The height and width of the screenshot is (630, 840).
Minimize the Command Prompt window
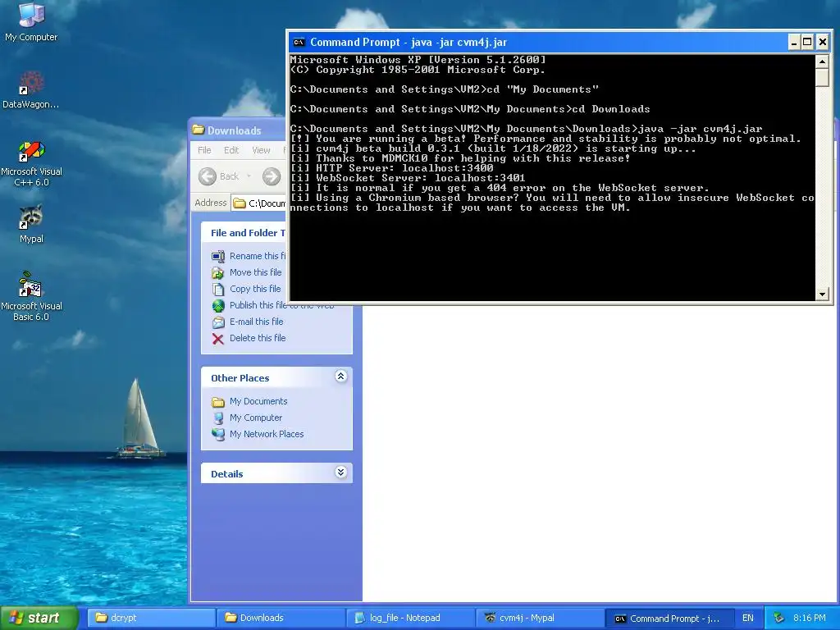794,43
